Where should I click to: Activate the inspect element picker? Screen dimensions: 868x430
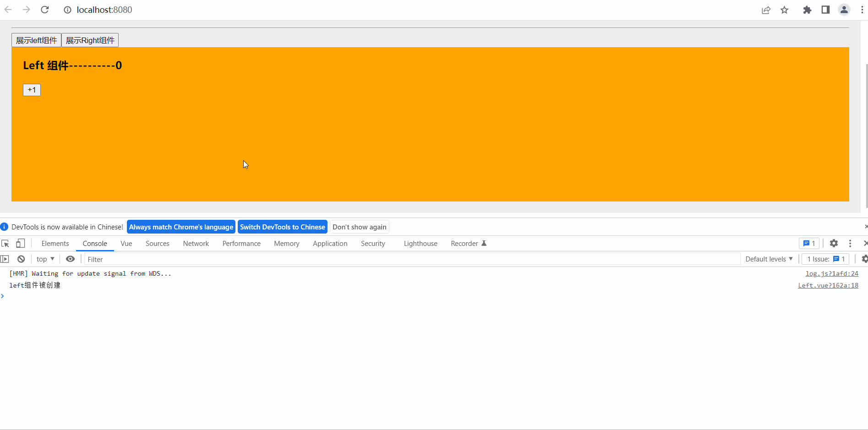point(5,244)
